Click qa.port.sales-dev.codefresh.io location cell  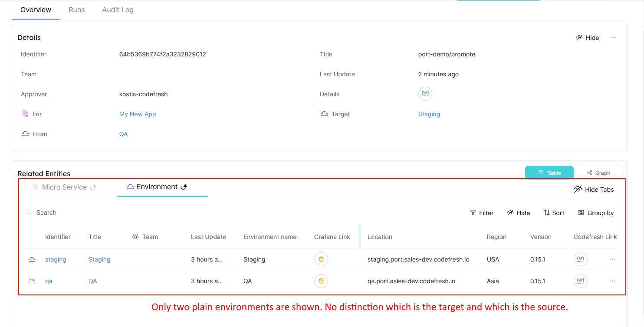coord(411,281)
